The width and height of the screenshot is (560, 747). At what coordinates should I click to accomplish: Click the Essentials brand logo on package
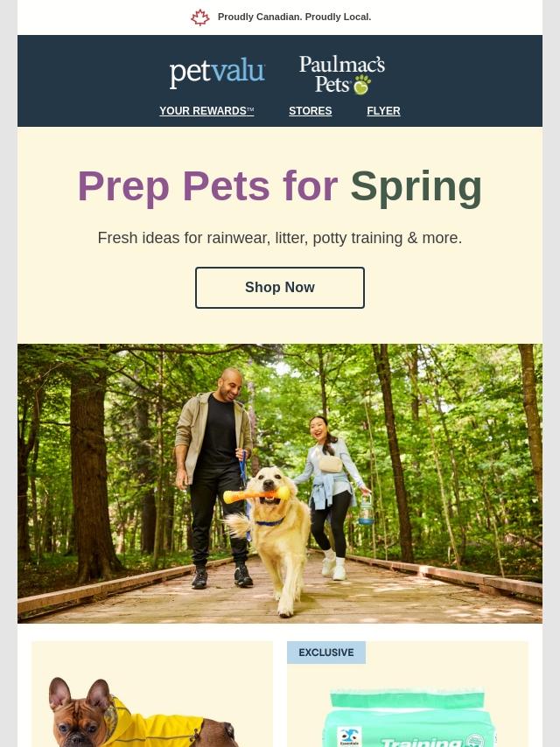tap(349, 737)
